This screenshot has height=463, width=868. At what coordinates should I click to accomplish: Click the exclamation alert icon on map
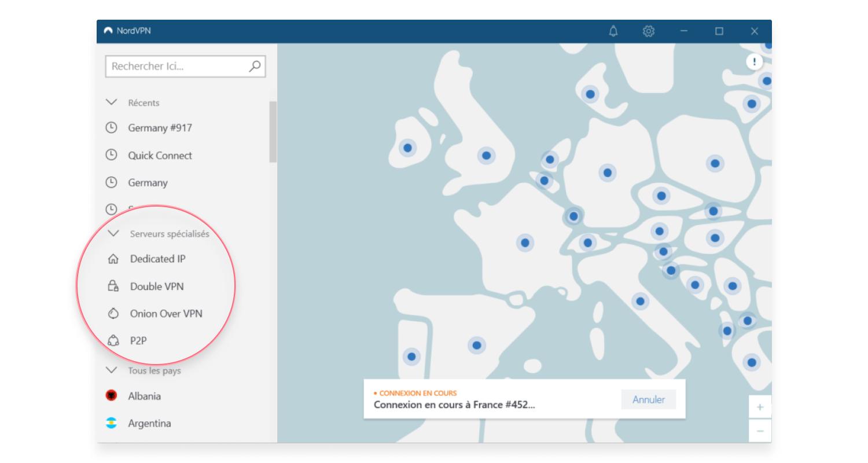pyautogui.click(x=754, y=62)
